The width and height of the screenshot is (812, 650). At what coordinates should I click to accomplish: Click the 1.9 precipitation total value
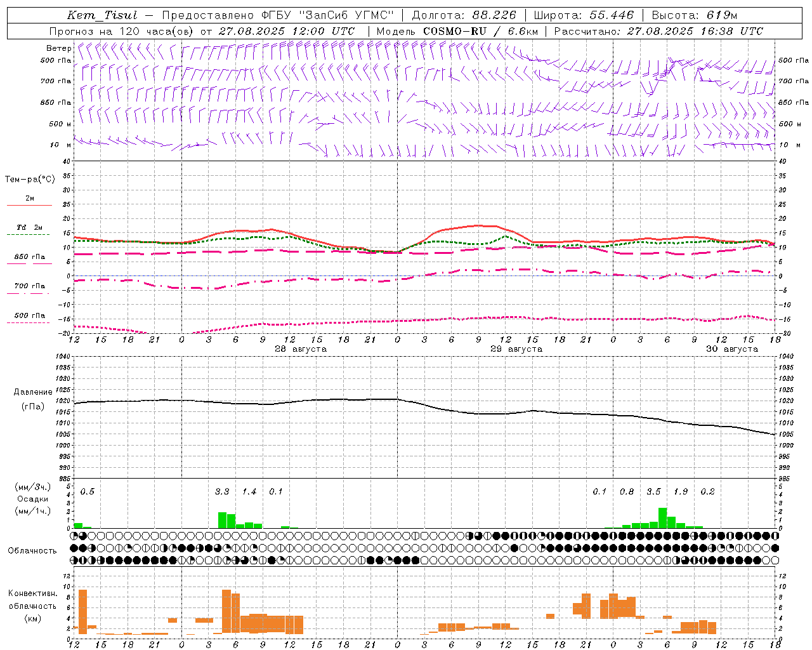pos(681,492)
